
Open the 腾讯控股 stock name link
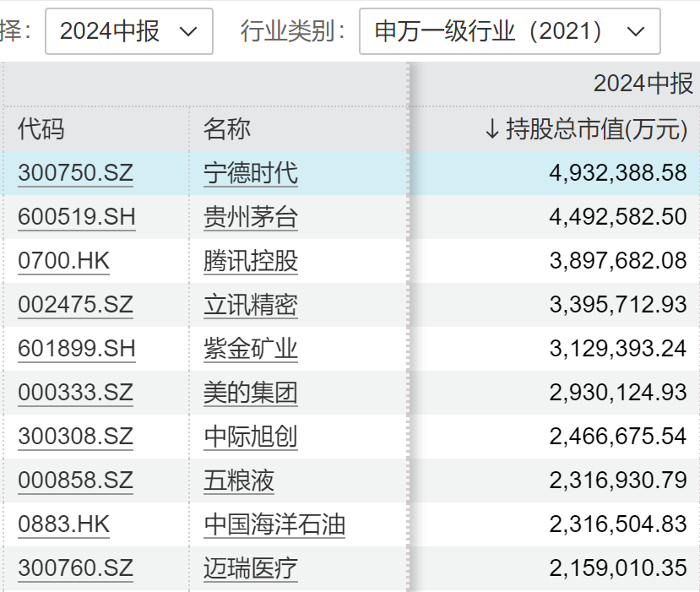click(x=251, y=261)
